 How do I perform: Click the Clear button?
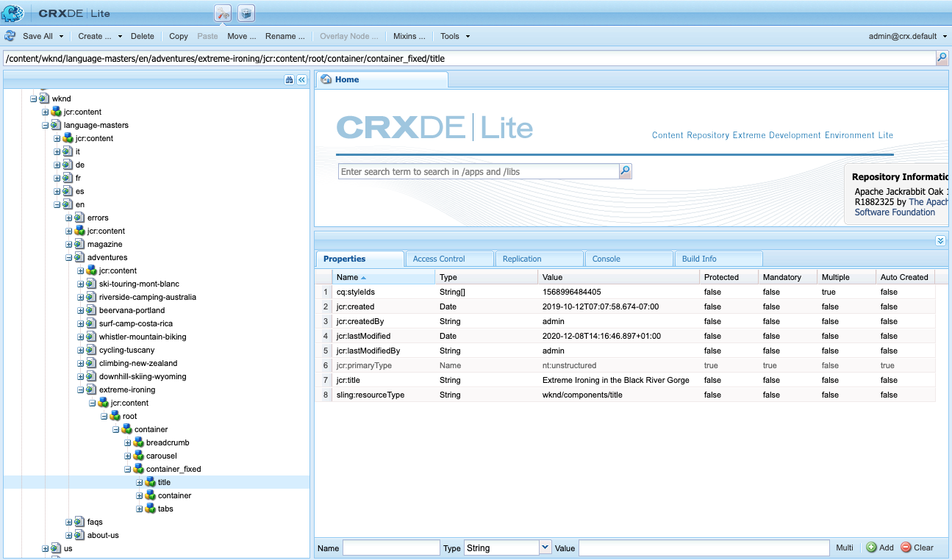917,548
